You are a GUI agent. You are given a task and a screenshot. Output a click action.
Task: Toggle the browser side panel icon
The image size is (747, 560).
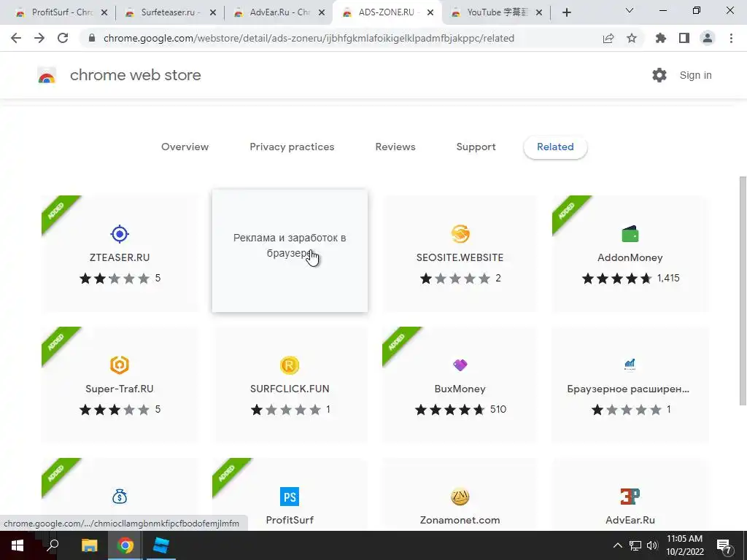684,38
